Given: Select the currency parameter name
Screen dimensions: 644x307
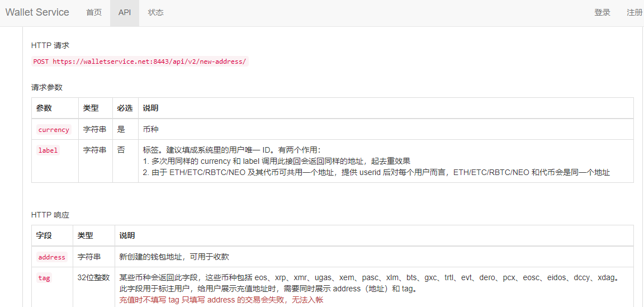Looking at the screenshot, I should pyautogui.click(x=54, y=130).
